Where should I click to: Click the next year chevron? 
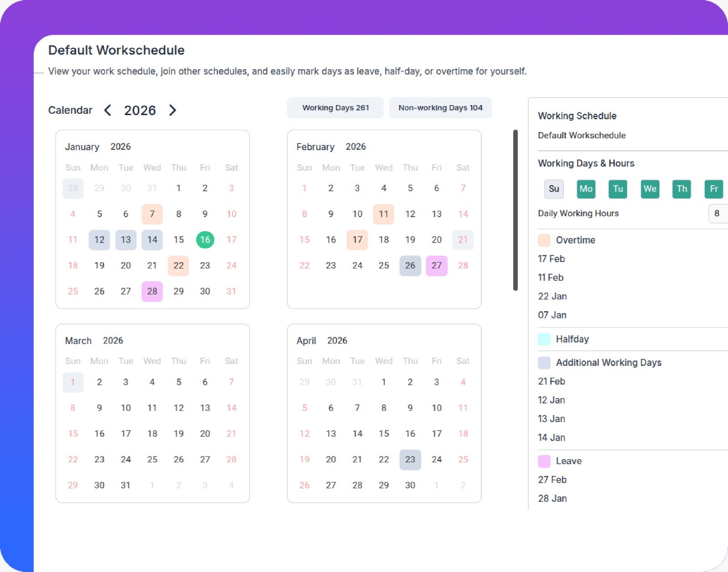(x=172, y=110)
